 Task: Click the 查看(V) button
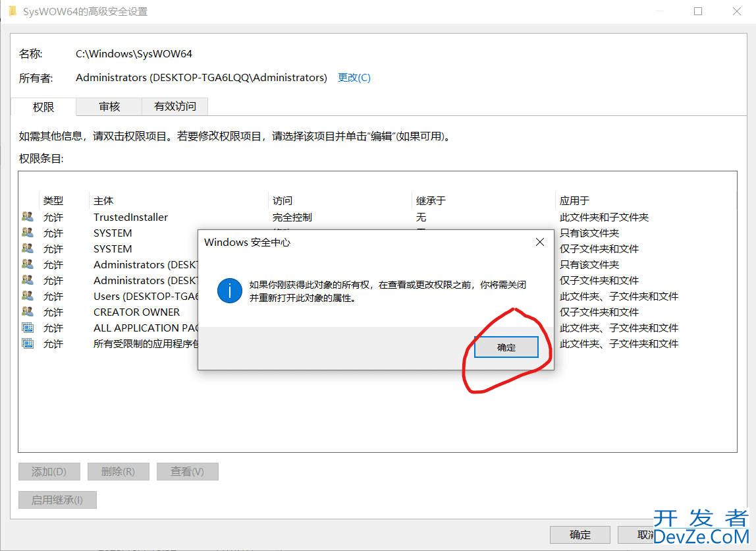188,471
